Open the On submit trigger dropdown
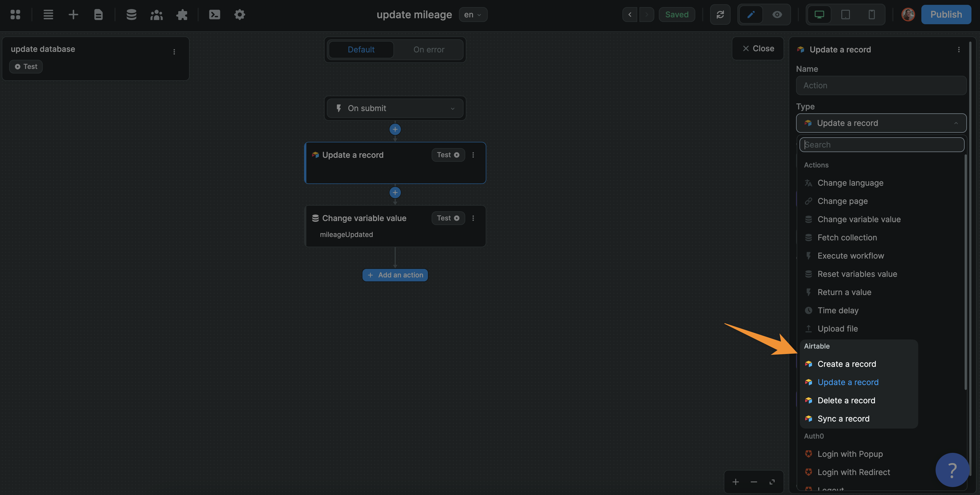The height and width of the screenshot is (495, 980). [395, 108]
